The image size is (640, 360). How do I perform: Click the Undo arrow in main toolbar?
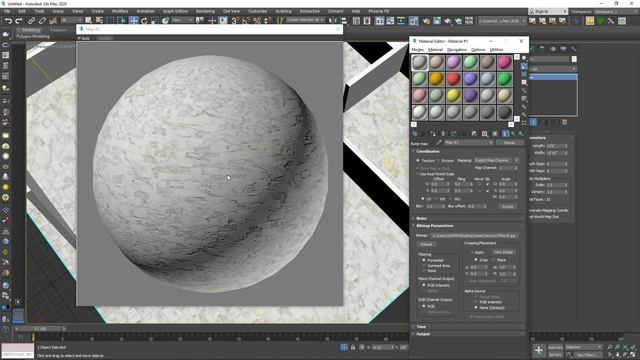(x=8, y=20)
